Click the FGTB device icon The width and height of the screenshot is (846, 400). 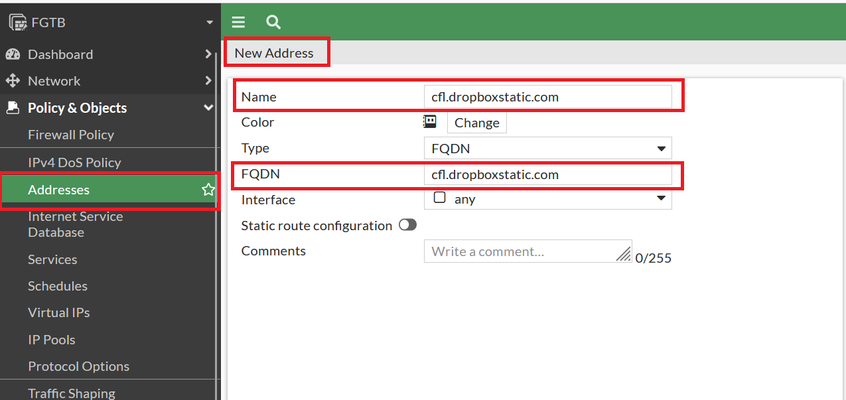point(18,23)
